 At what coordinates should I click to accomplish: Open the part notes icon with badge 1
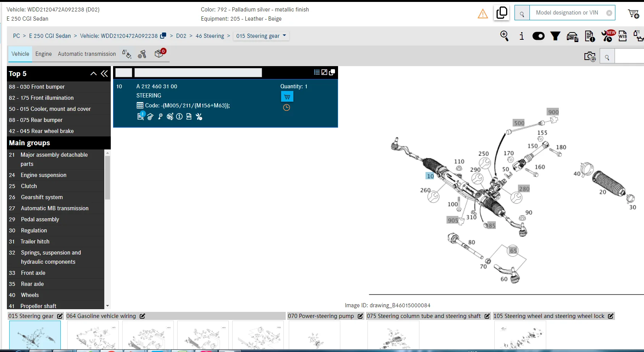(x=141, y=116)
